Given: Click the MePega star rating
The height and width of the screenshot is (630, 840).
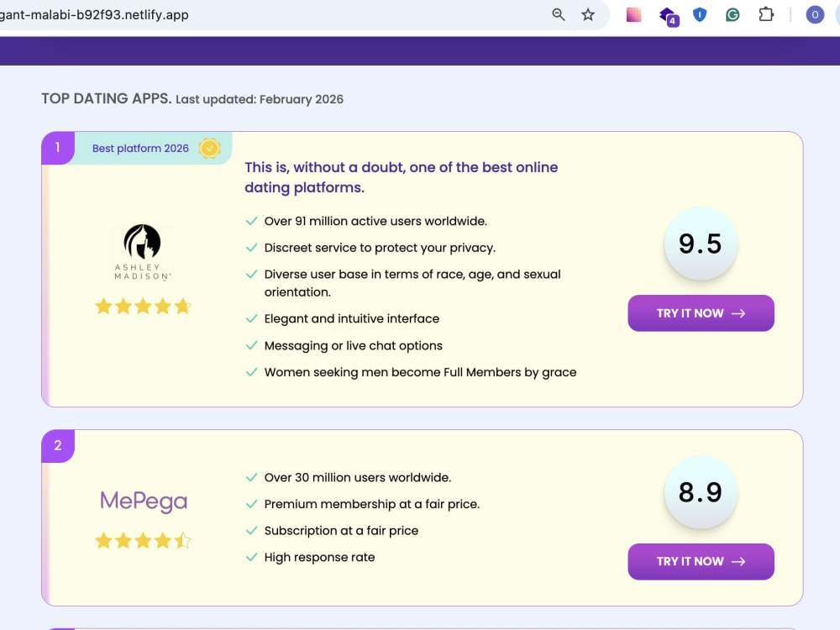Looking at the screenshot, I should tap(143, 540).
